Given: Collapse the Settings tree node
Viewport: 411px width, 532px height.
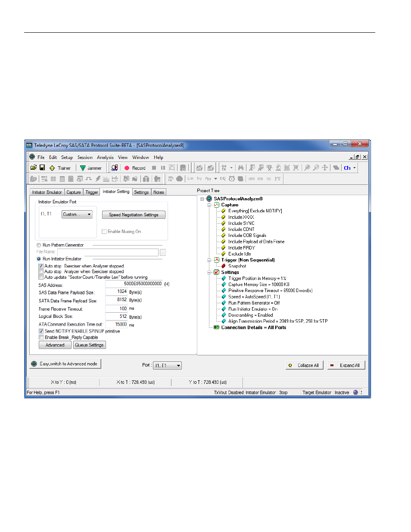Looking at the screenshot, I should [x=209, y=272].
